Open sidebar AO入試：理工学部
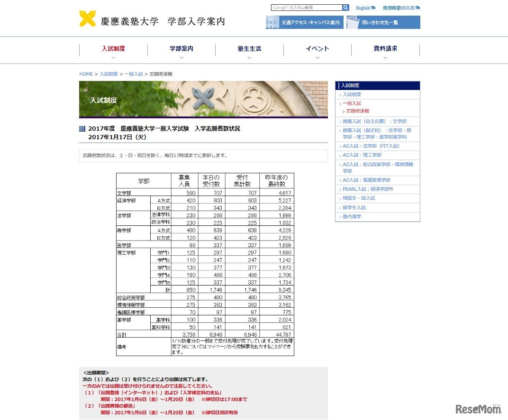Screen dimensions: 508x420 362,155
